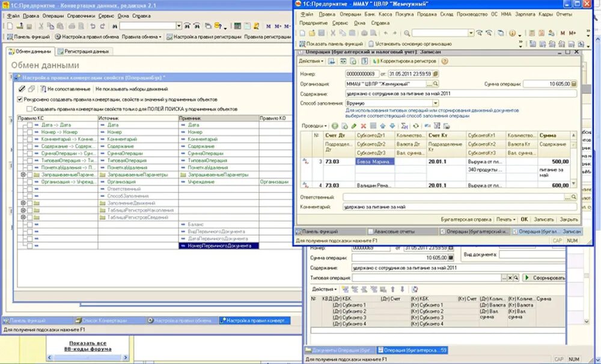Click the info icon in ММАУ window toolbar
The height and width of the screenshot is (364, 601).
pyautogui.click(x=512, y=33)
